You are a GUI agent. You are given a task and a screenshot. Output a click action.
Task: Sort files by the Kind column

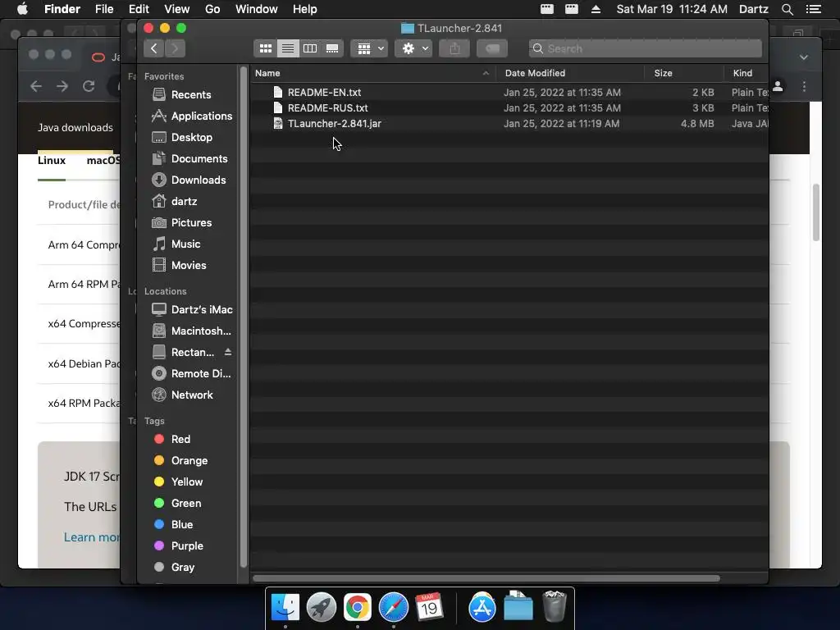point(746,73)
